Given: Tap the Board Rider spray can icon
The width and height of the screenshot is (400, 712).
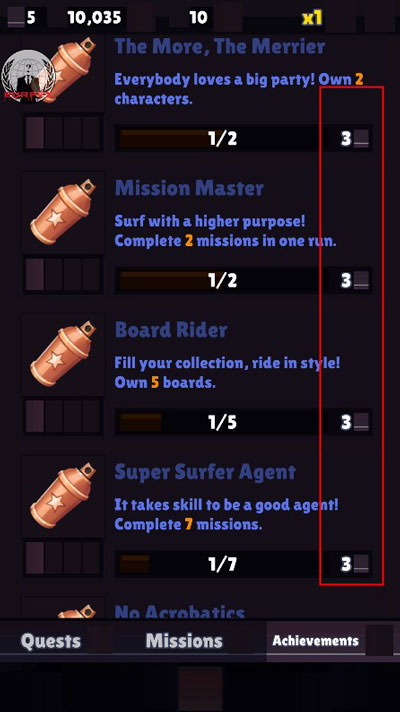Looking at the screenshot, I should click(x=63, y=354).
